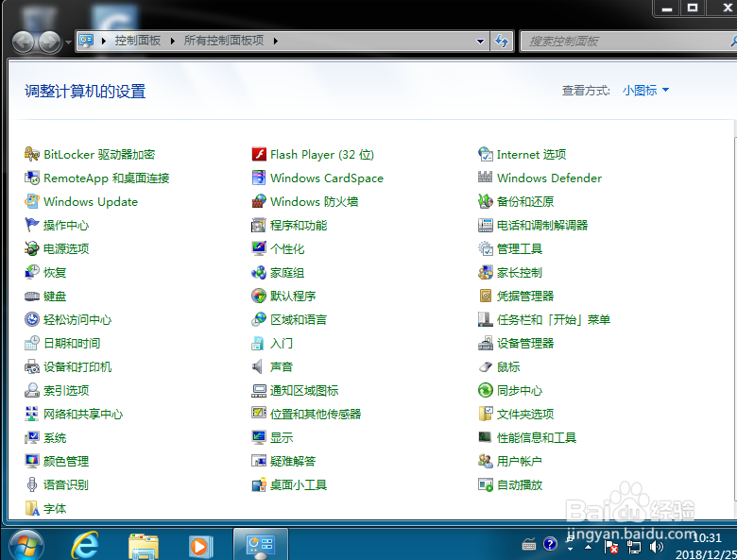
Task: Open the 系统 link
Action: 55,438
